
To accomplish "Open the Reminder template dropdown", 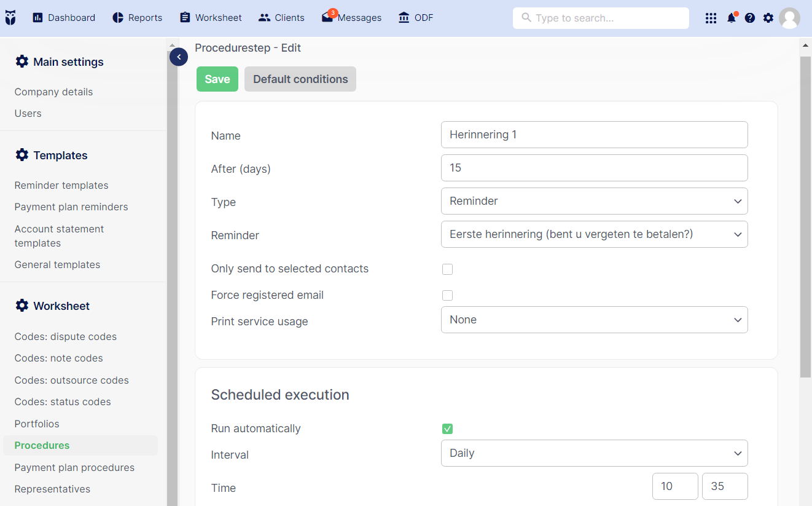I will [x=595, y=234].
